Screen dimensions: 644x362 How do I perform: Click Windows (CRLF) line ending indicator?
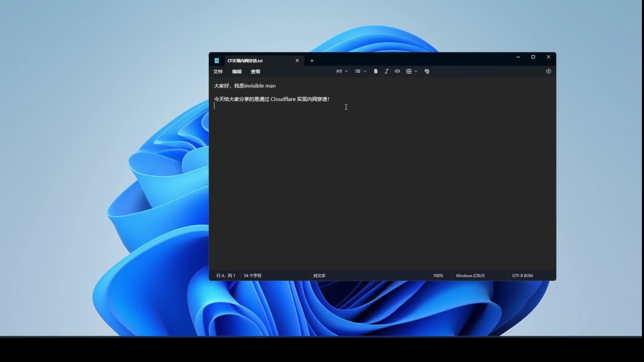(470, 276)
